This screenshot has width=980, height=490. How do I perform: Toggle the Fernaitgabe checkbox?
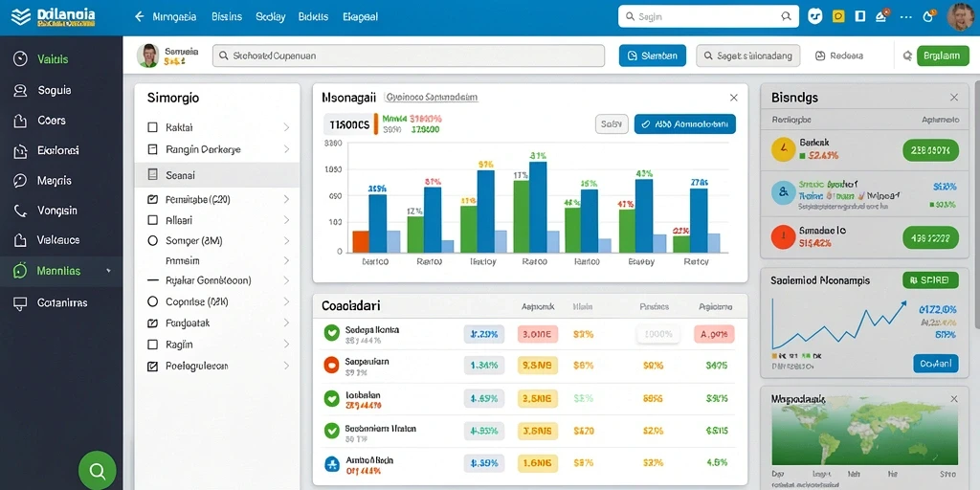coord(152,200)
